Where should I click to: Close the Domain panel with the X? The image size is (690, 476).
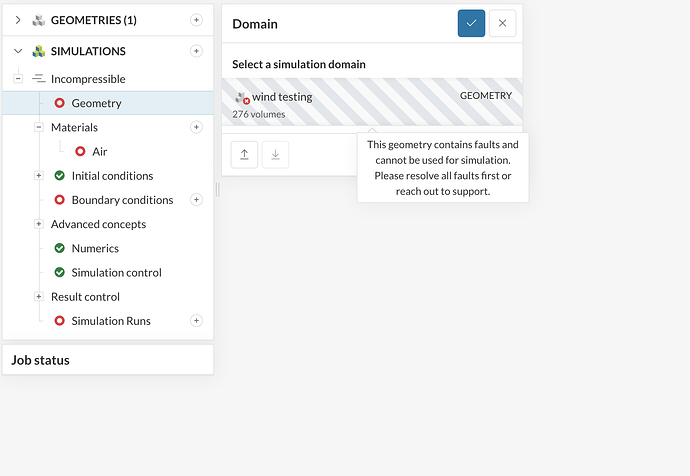tap(502, 23)
